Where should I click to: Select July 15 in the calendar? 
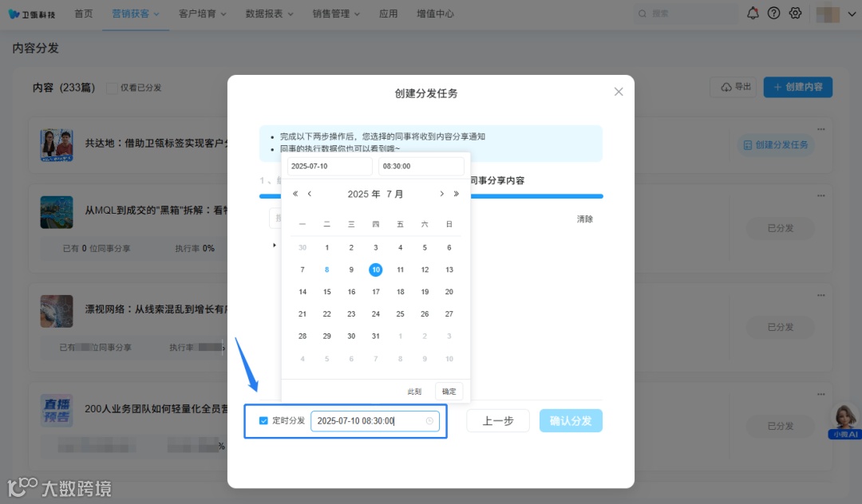326,292
